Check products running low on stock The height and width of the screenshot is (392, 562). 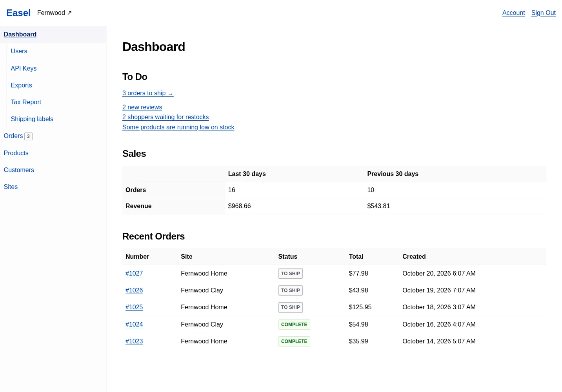tap(178, 127)
